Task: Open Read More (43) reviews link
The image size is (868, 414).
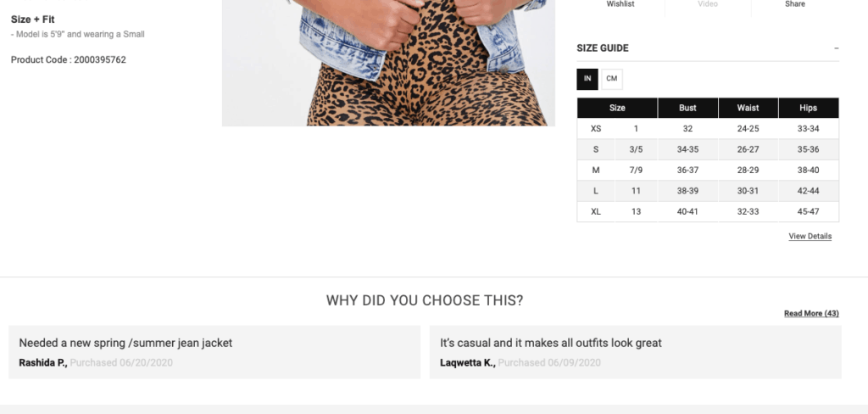Action: point(811,314)
